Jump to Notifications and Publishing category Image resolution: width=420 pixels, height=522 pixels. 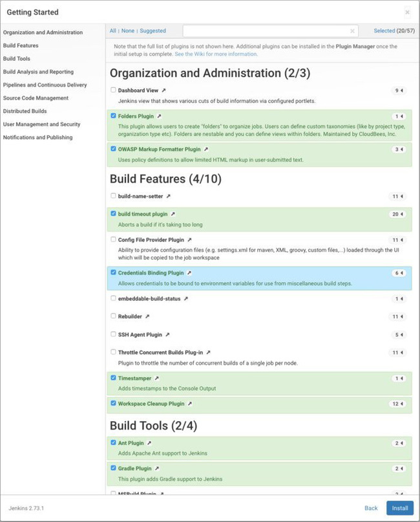tap(37, 137)
